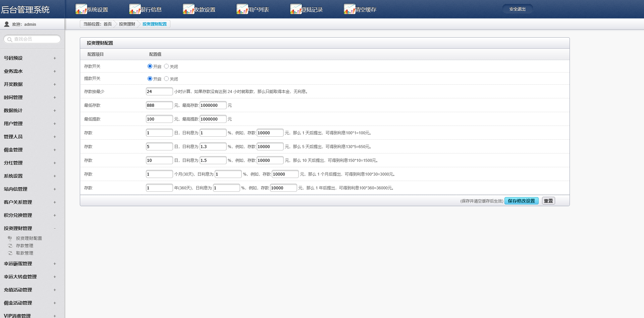644x318 pixels.
Task: Click the 保存修改设置 button
Action: pos(521,201)
